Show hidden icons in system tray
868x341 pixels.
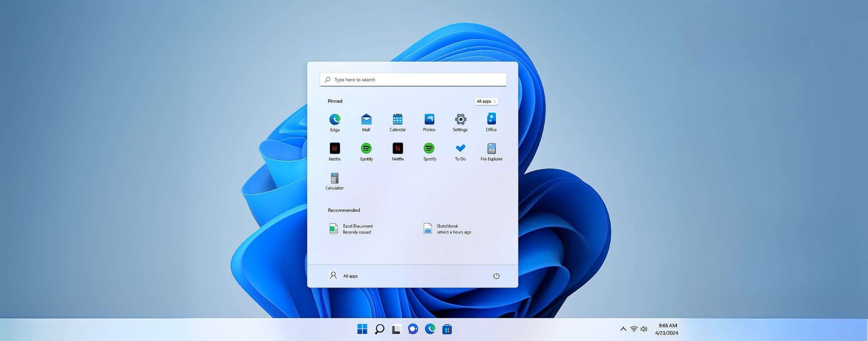623,329
